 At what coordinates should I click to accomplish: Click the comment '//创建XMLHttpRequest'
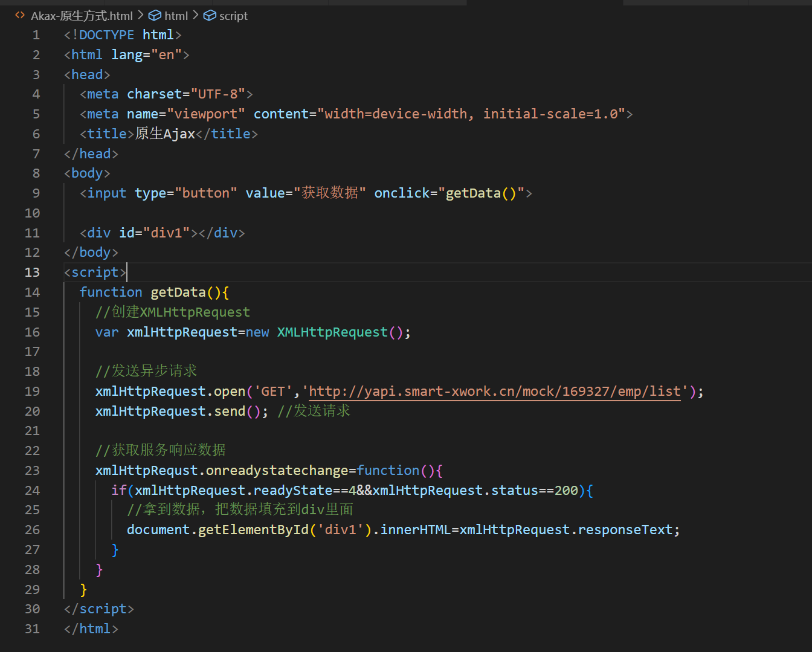point(173,312)
